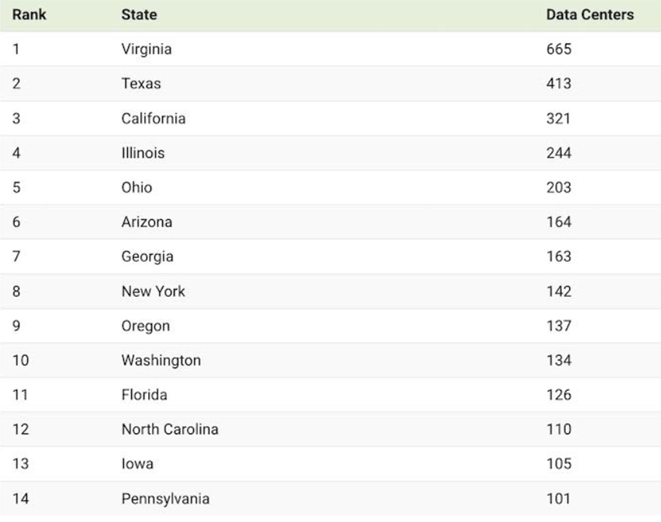
Task: Select the Virginia state cell
Action: click(147, 49)
